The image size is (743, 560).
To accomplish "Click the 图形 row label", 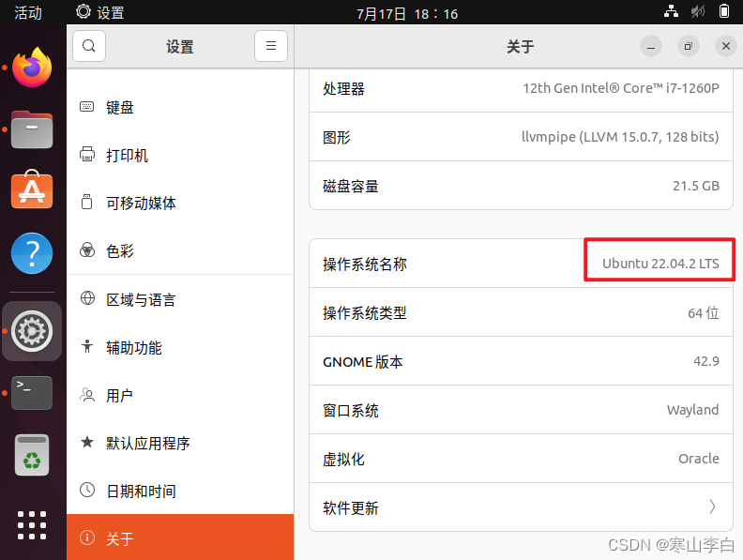I will click(x=337, y=137).
